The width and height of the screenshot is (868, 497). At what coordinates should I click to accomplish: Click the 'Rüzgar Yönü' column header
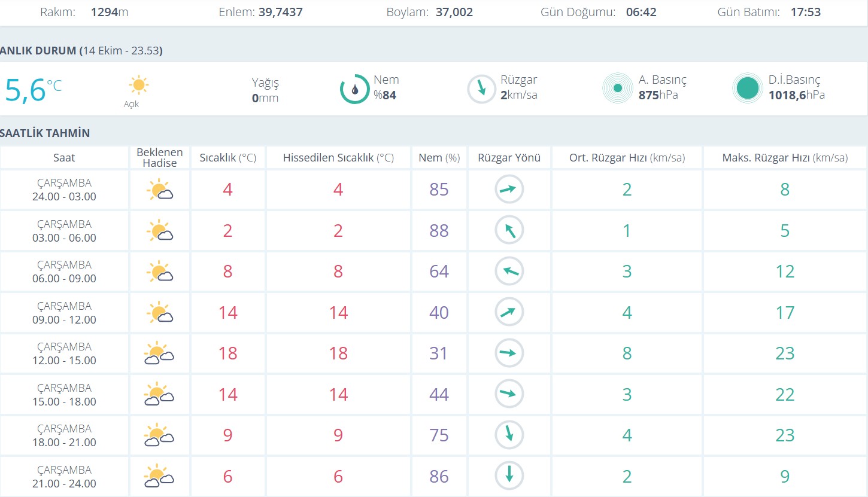pos(509,158)
